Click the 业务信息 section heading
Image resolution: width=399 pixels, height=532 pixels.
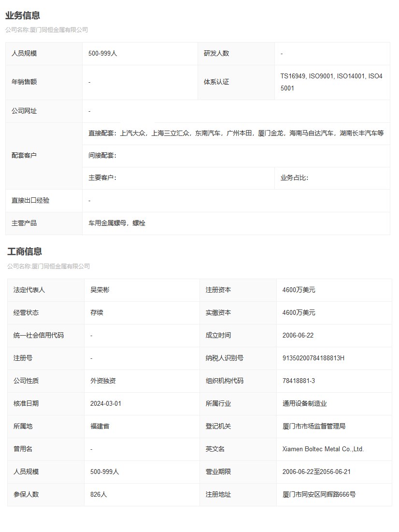(x=23, y=15)
